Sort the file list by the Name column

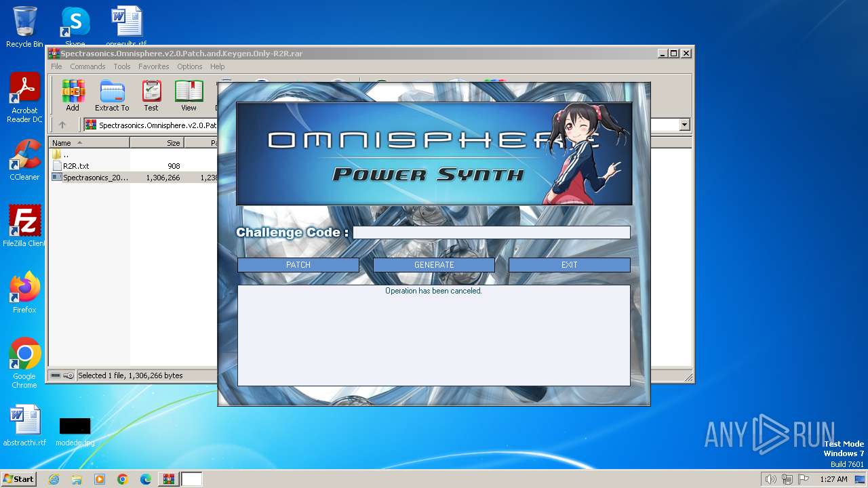[x=89, y=143]
